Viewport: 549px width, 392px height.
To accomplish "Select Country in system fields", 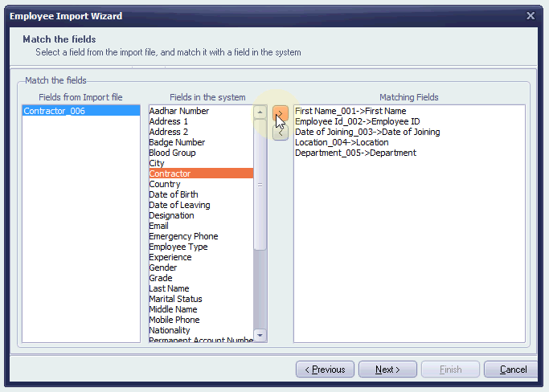I will pos(201,184).
